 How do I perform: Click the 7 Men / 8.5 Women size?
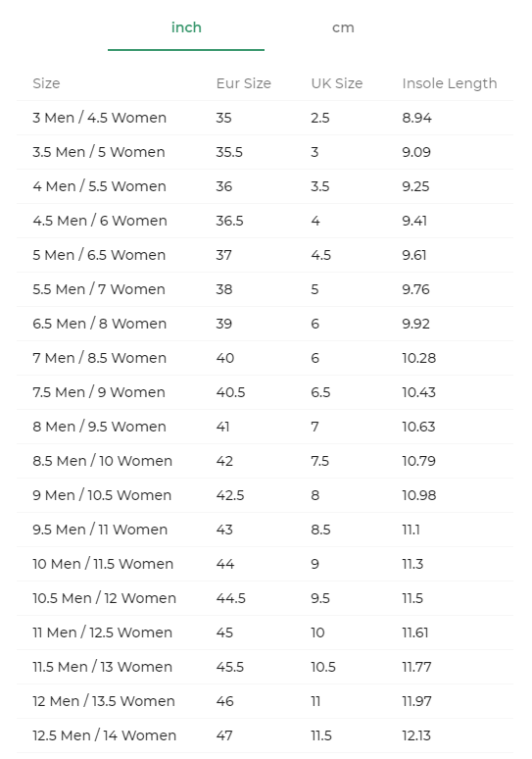99,358
